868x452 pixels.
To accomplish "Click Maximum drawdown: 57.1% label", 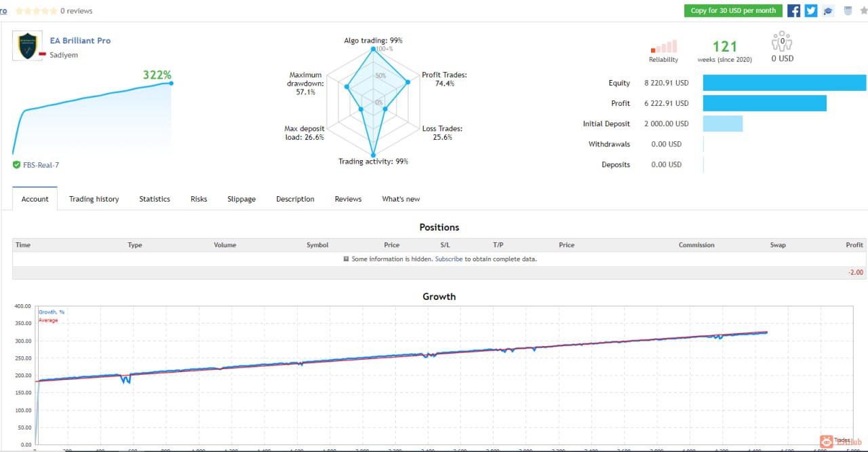I will pos(305,83).
